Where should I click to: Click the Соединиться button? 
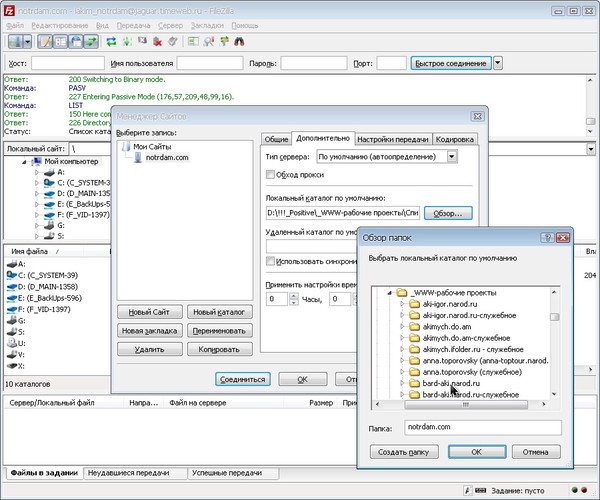(x=243, y=379)
